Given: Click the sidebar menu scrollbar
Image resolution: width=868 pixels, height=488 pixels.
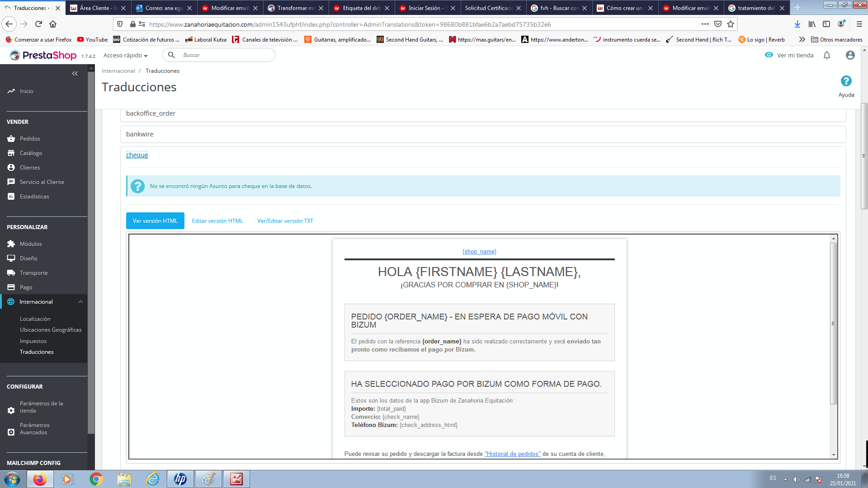Looking at the screenshot, I should (91, 253).
